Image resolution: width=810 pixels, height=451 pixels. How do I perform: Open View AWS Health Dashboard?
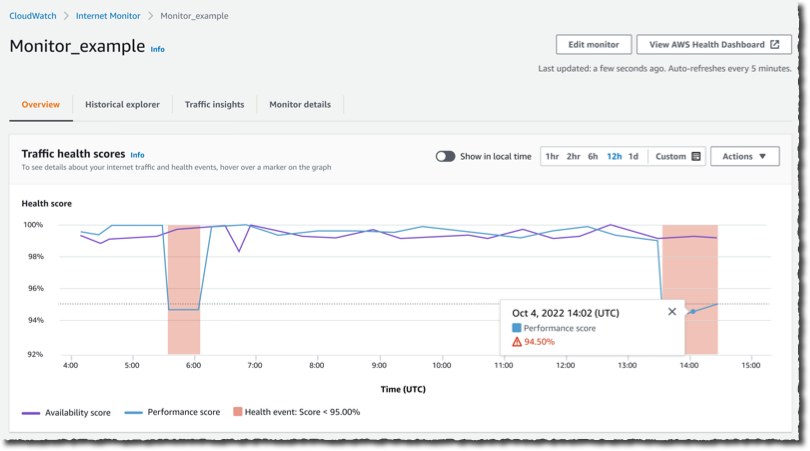pos(713,44)
